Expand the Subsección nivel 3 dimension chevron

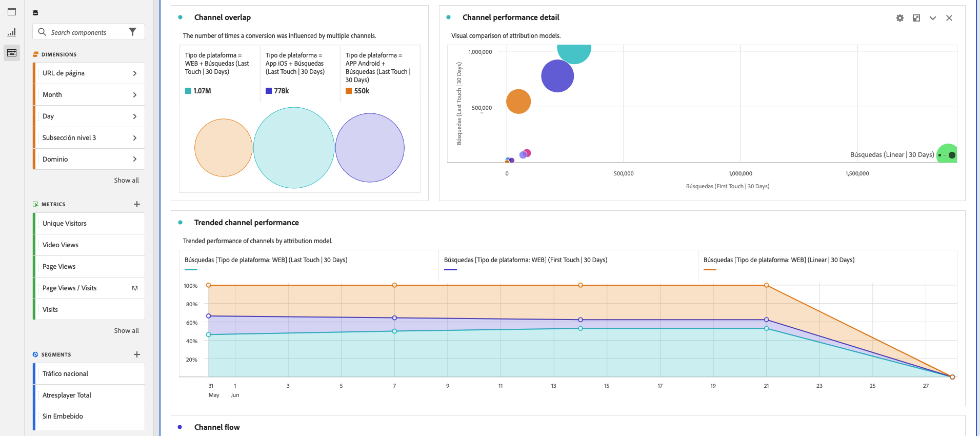[135, 138]
